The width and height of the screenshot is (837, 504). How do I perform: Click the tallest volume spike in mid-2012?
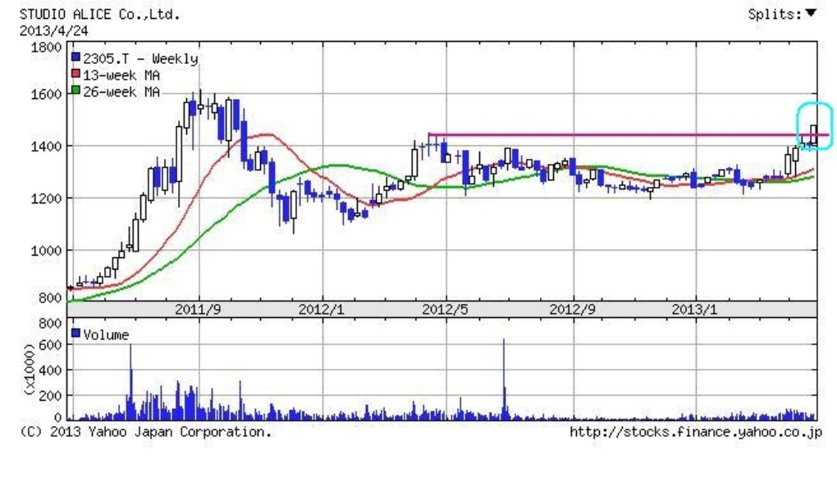(x=504, y=379)
